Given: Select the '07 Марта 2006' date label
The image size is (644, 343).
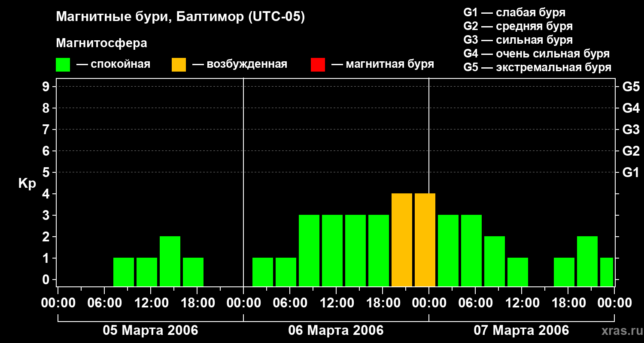Looking at the screenshot, I should pyautogui.click(x=521, y=331).
